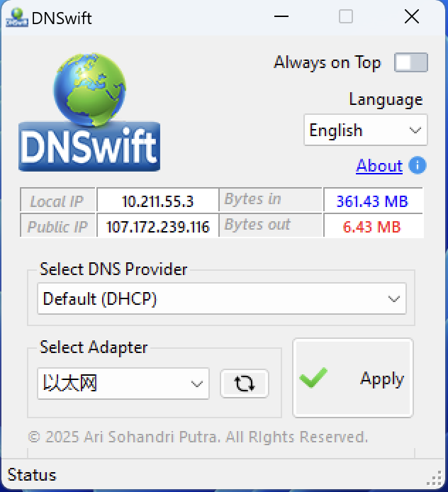Open the Select Adapter dropdown showing 以太网
The height and width of the screenshot is (492, 448).
point(123,384)
